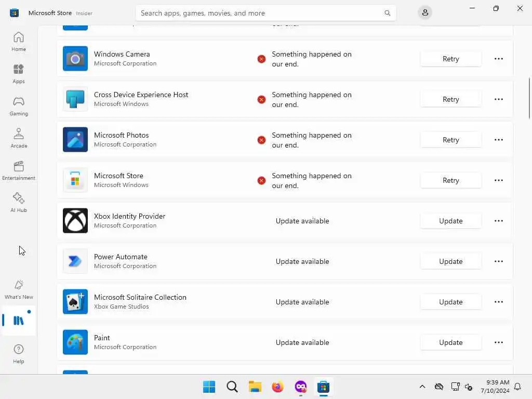The height and width of the screenshot is (399, 532).
Task: Open the Windows Start menu
Action: pos(209,387)
